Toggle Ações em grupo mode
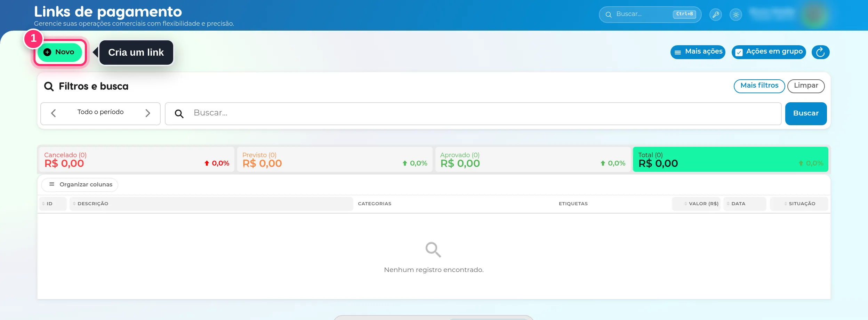The image size is (868, 320). point(769,52)
